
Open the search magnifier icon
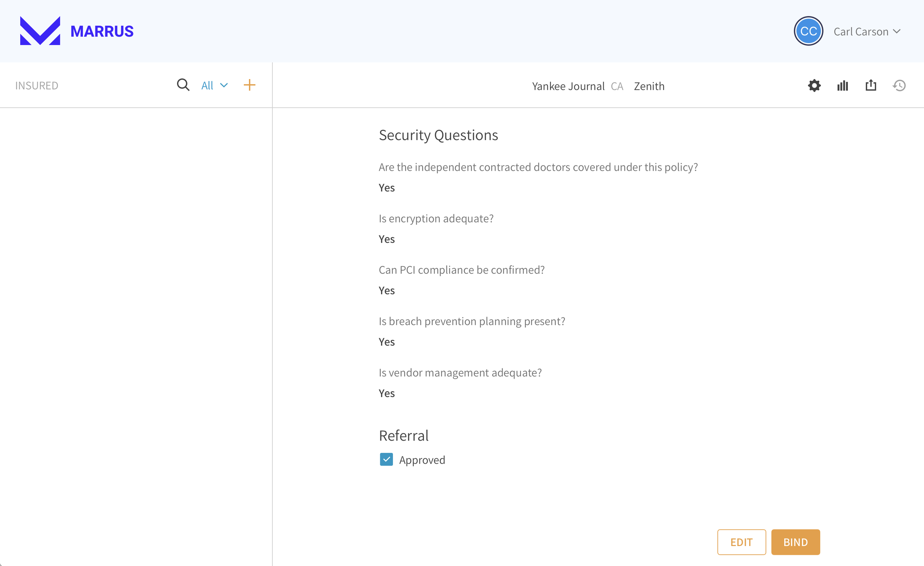[x=183, y=85]
